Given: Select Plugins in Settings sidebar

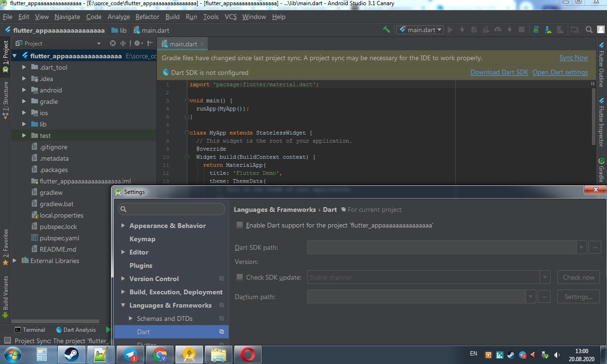Looking at the screenshot, I should [141, 265].
